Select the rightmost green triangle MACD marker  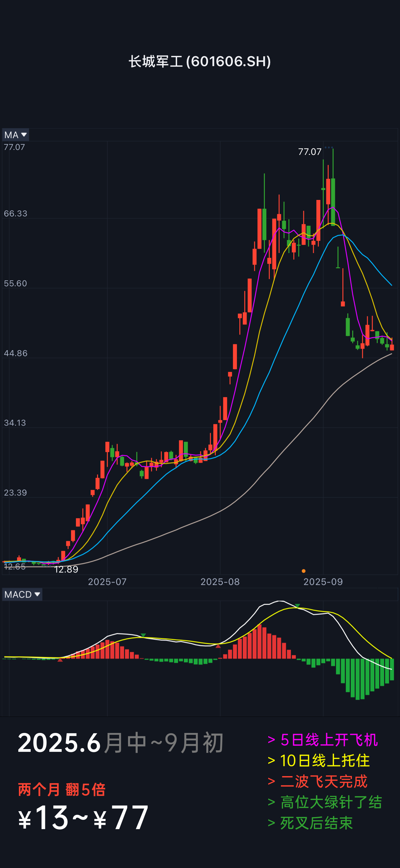pos(297,605)
